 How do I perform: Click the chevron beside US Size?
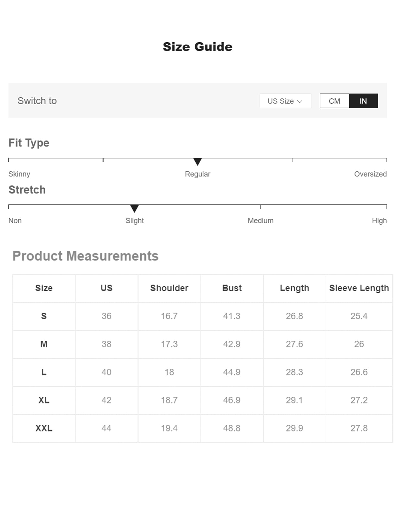coord(300,102)
